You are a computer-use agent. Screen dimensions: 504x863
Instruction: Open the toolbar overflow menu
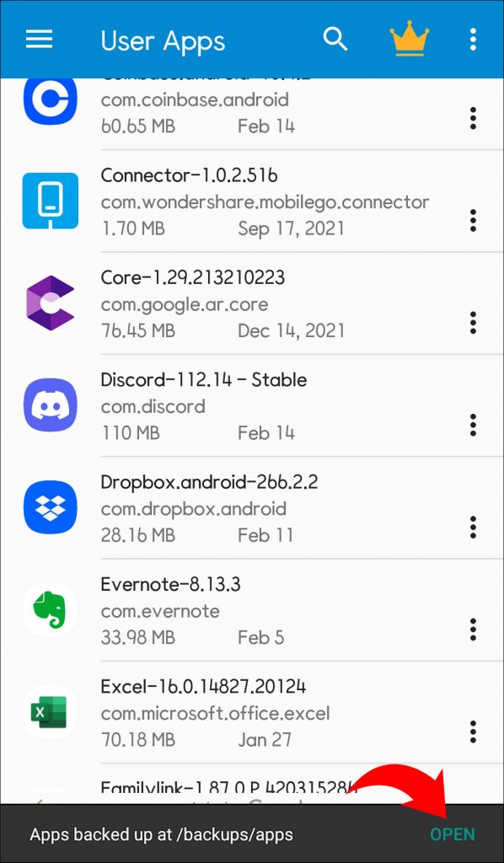pos(474,39)
